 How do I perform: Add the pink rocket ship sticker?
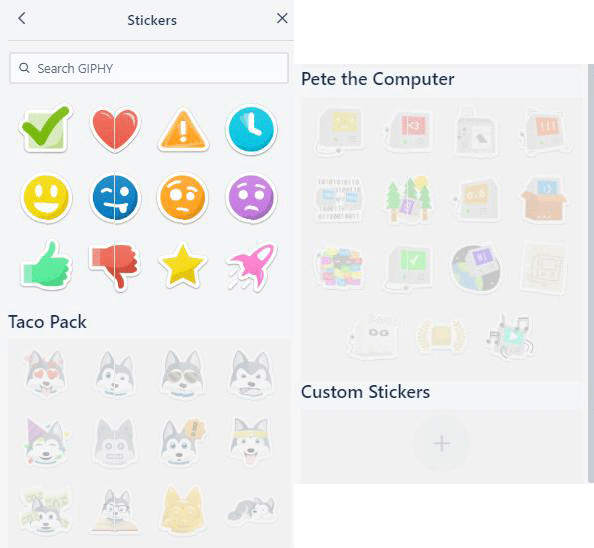[x=252, y=266]
